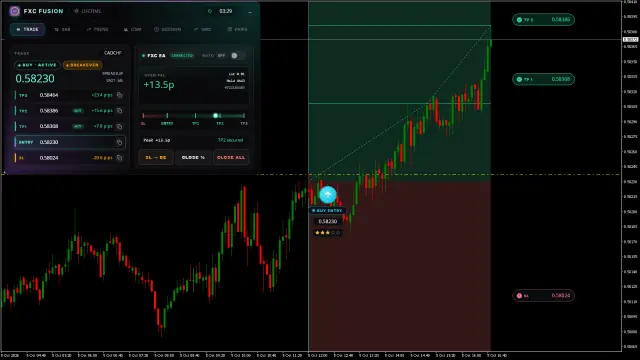Click the TP 2 check icon on chart
The image size is (640, 360).
(x=519, y=20)
